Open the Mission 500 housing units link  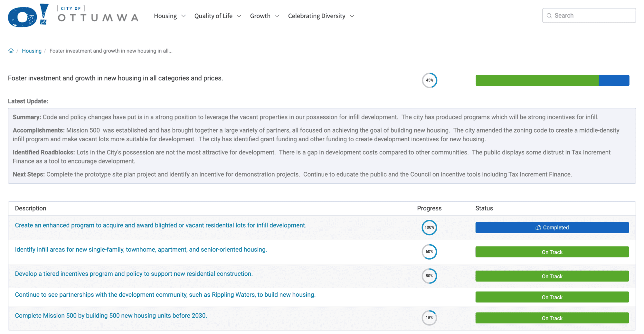111,316
